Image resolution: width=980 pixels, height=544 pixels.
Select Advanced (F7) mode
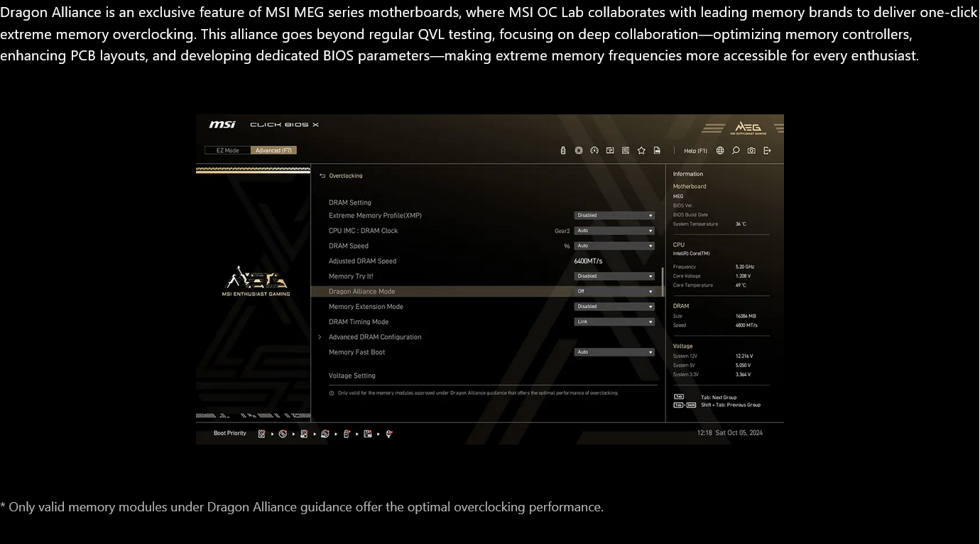click(x=273, y=151)
